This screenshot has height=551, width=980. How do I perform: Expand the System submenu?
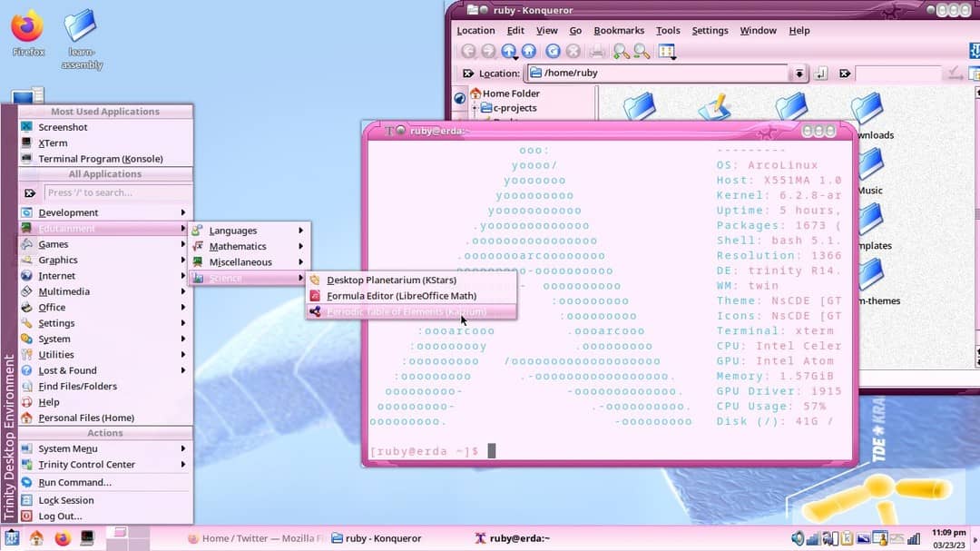coord(105,339)
